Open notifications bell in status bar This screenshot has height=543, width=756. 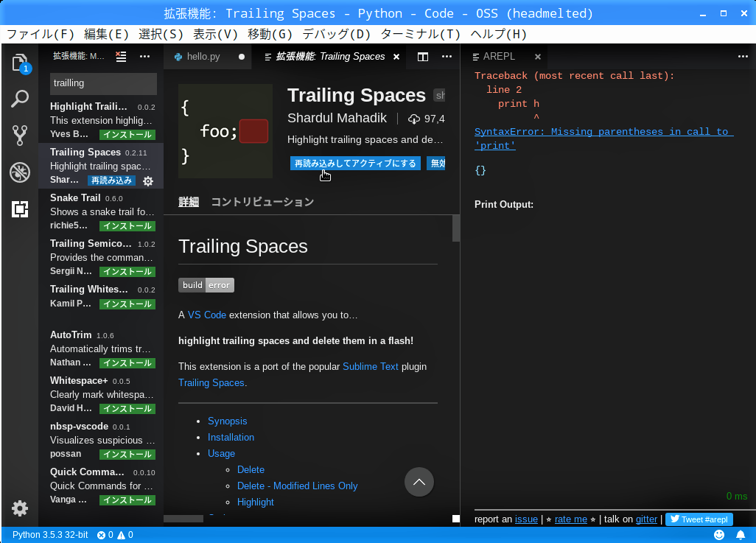[741, 535]
